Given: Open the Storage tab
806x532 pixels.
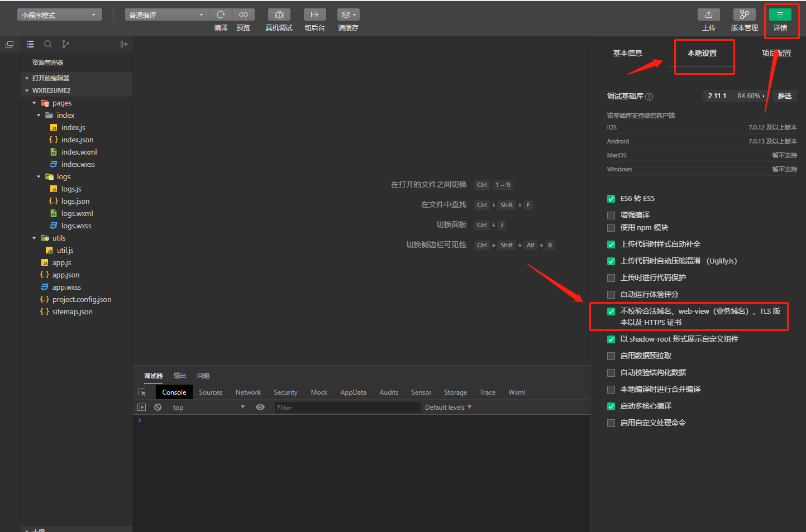Looking at the screenshot, I should pyautogui.click(x=455, y=392).
